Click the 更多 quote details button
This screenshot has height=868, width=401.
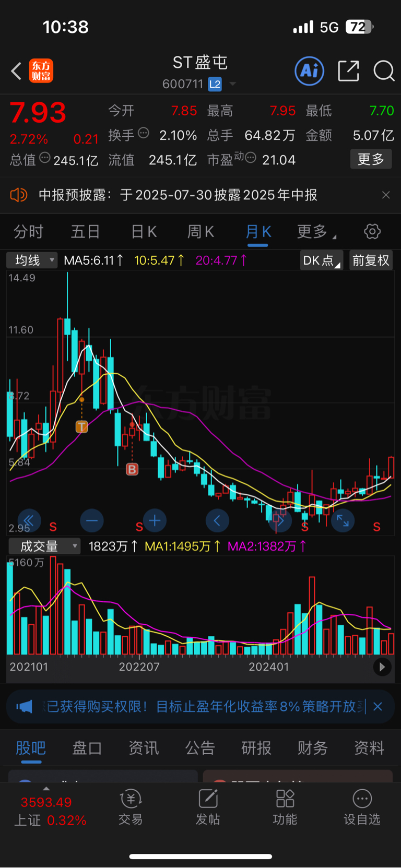click(371, 159)
